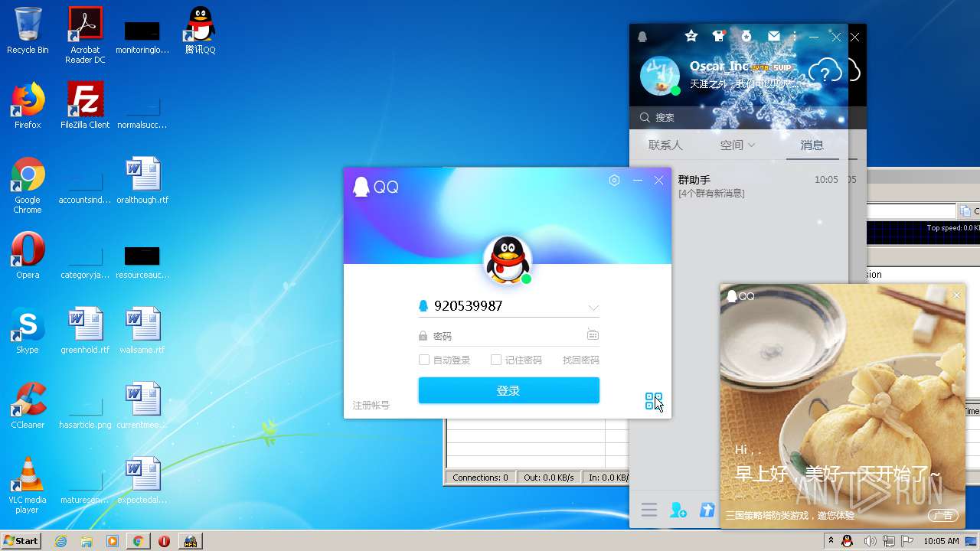The width and height of the screenshot is (980, 551).
Task: Open the Google Chrome desktop icon
Action: coord(28,185)
